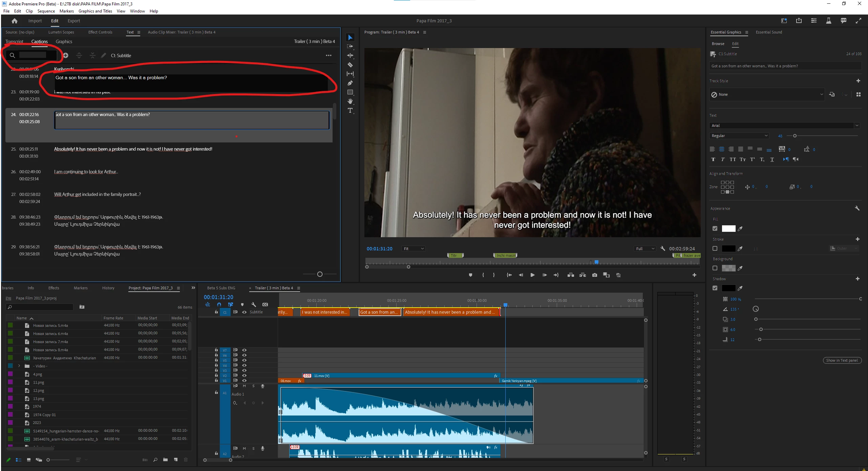The height and width of the screenshot is (471, 868).
Task: Select the Razor tool
Action: click(x=350, y=65)
